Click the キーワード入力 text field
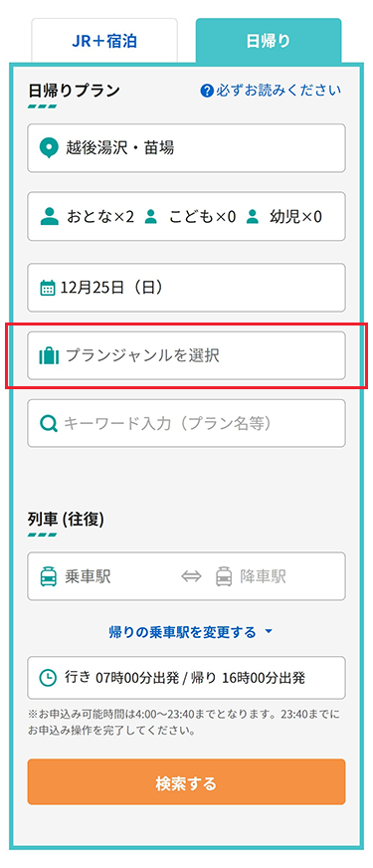Viewport: 373px width, 868px height. click(187, 423)
